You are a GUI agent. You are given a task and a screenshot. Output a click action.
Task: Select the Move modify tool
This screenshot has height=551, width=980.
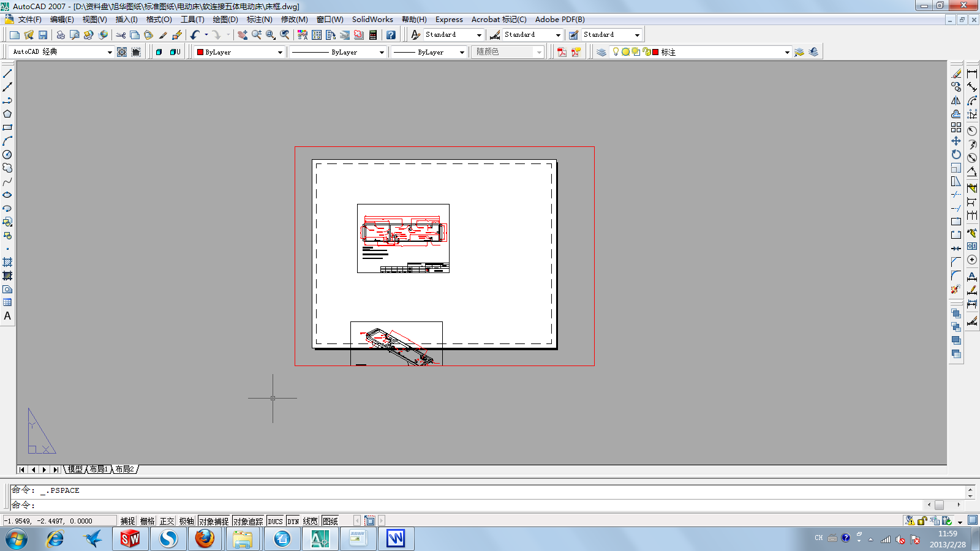(x=956, y=141)
